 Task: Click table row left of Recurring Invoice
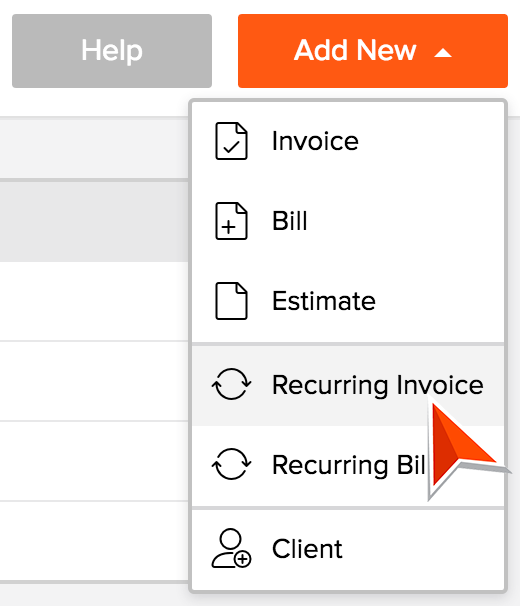tap(94, 381)
